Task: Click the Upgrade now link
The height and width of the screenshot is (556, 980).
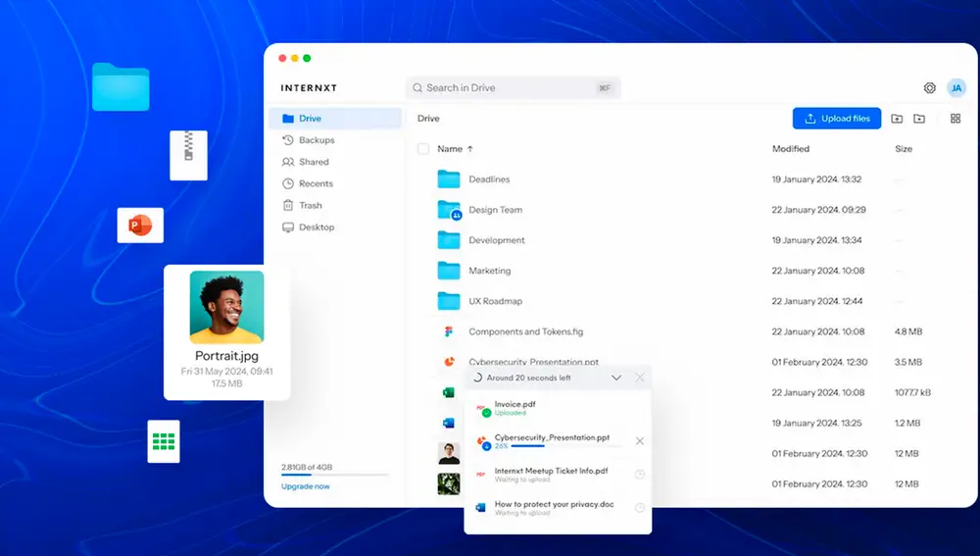Action: point(305,486)
